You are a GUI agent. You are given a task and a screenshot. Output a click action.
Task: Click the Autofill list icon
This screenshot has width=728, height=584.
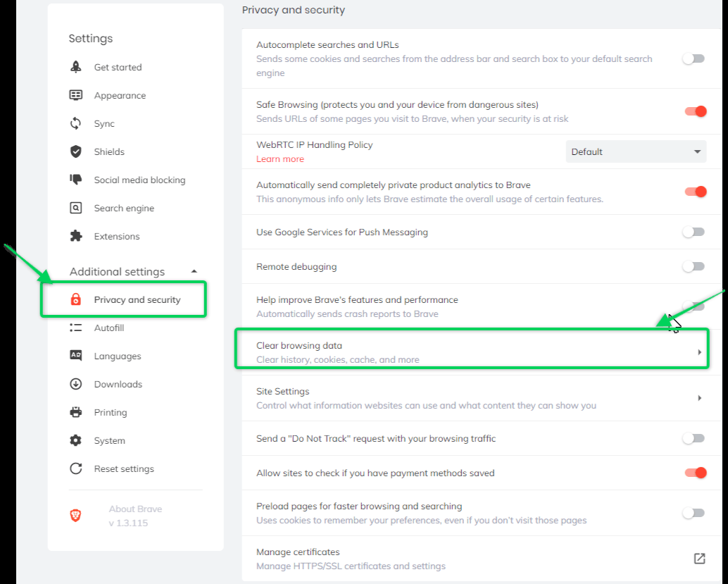[75, 328]
